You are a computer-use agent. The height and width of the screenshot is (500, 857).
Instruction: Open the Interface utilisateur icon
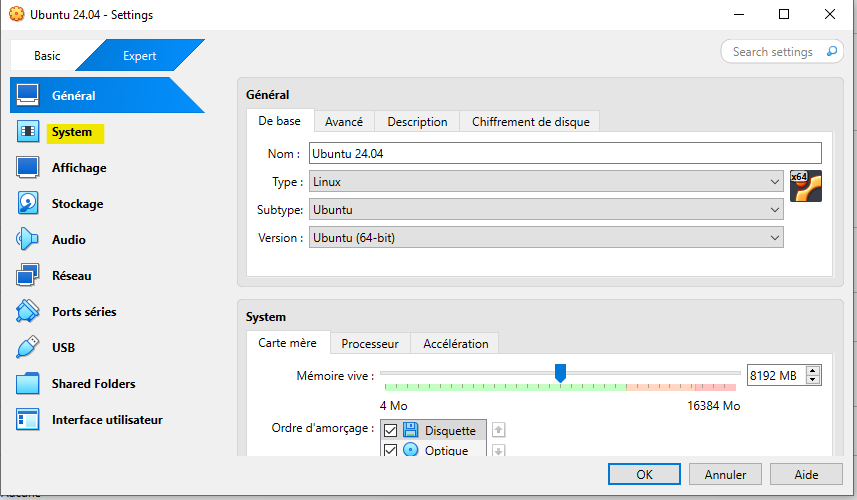pos(28,420)
